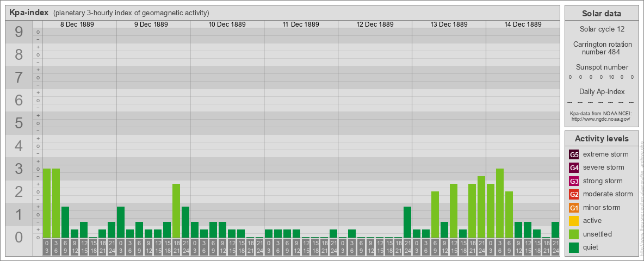Click the 12 Dec 1889 date header
The width and height of the screenshot is (644, 261).
[375, 24]
